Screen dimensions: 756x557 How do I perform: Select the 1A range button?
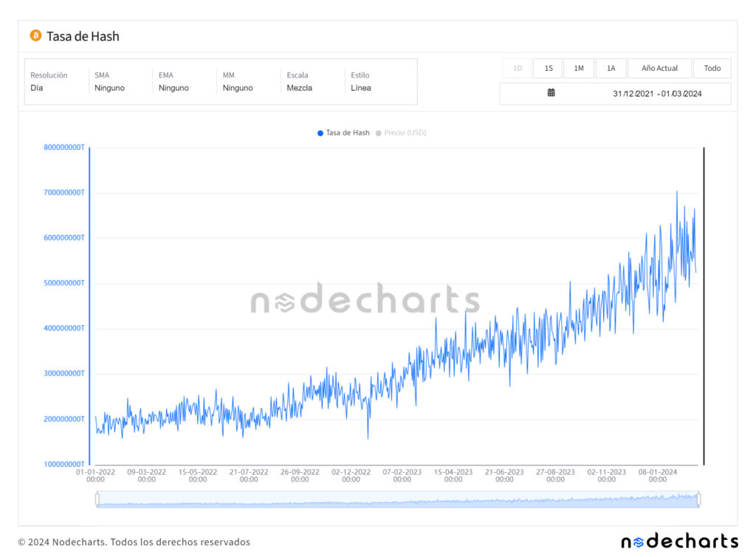(611, 68)
